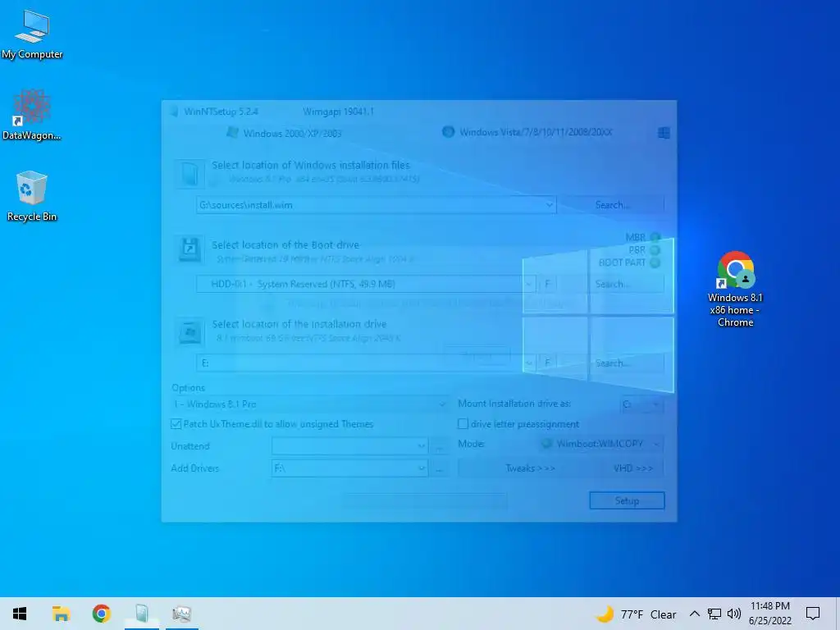Click the WinNTSetup 5.2.4 title text
The width and height of the screenshot is (840, 630).
pyautogui.click(x=221, y=112)
